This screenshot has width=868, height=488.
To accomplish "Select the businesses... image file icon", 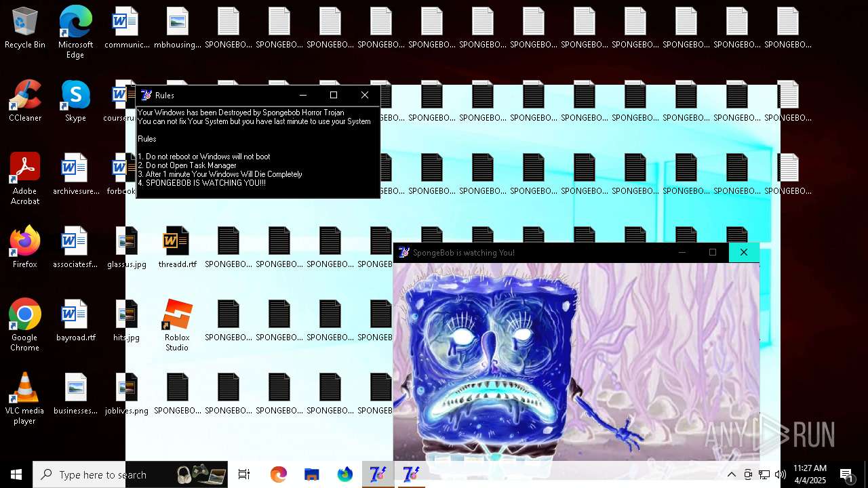I will (75, 394).
